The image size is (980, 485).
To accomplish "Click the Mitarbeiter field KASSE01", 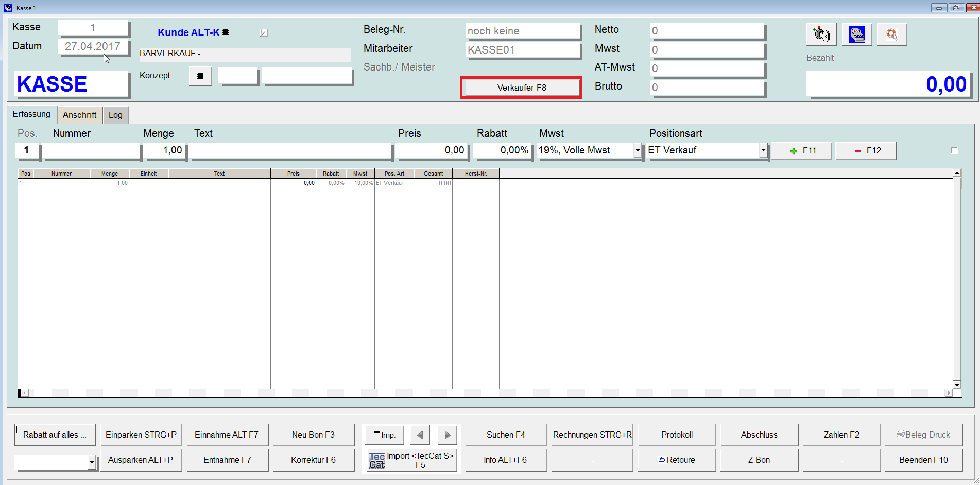I will [523, 50].
